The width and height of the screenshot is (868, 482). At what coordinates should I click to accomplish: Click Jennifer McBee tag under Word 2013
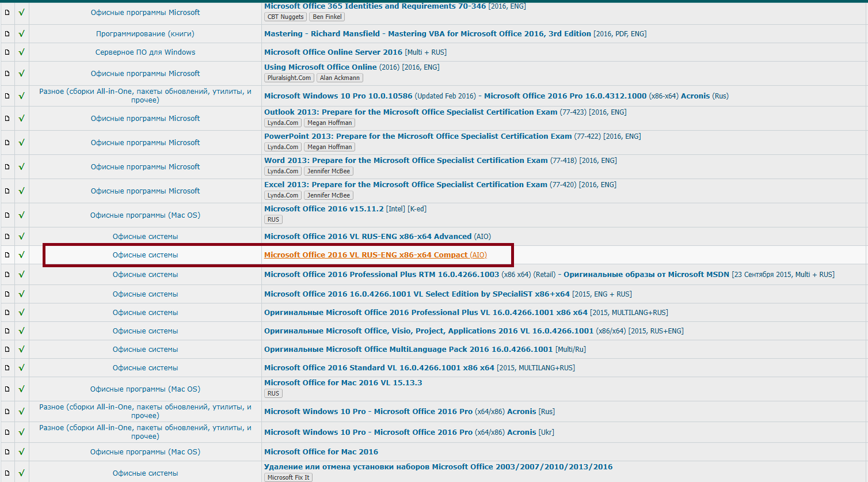coord(328,171)
